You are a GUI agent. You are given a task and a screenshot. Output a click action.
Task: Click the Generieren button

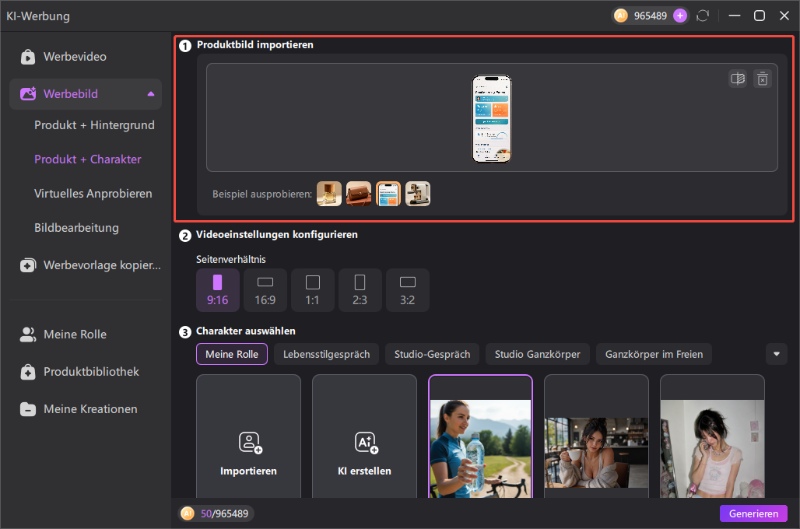(753, 514)
